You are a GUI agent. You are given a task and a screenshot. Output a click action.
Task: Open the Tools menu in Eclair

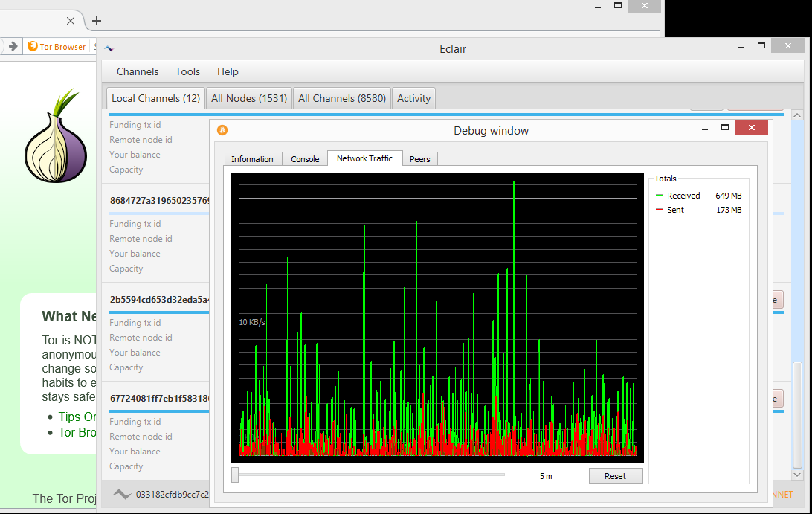pyautogui.click(x=187, y=71)
